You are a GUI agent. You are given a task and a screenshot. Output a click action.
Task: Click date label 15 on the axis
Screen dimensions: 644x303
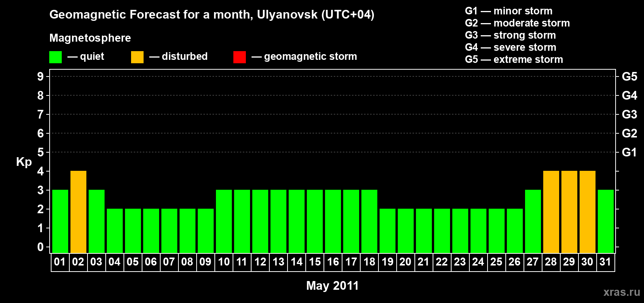[x=315, y=262]
